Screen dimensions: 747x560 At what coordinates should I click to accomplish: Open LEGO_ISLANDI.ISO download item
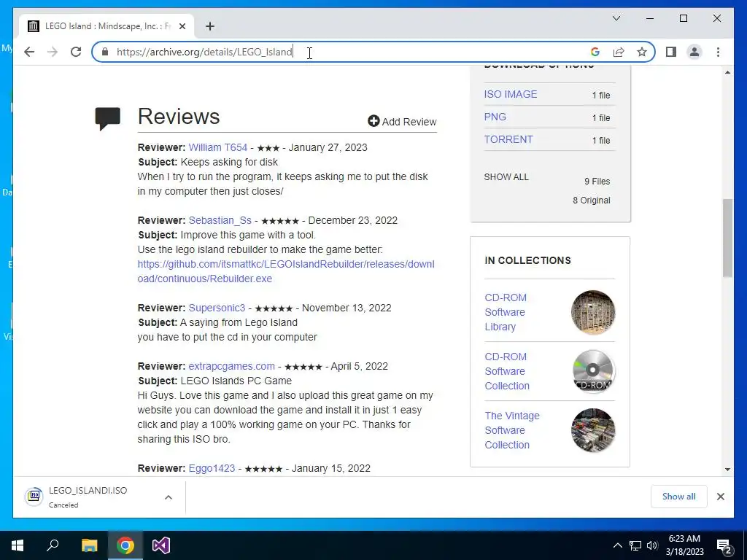[x=88, y=497]
